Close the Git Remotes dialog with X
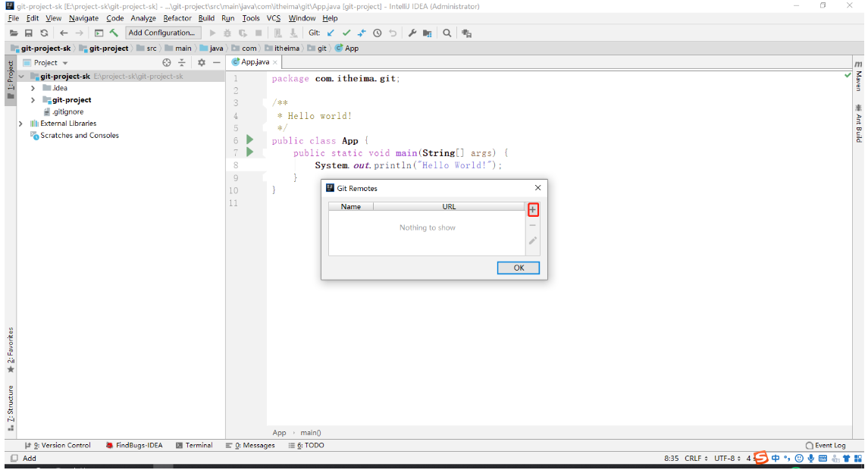 (x=537, y=188)
